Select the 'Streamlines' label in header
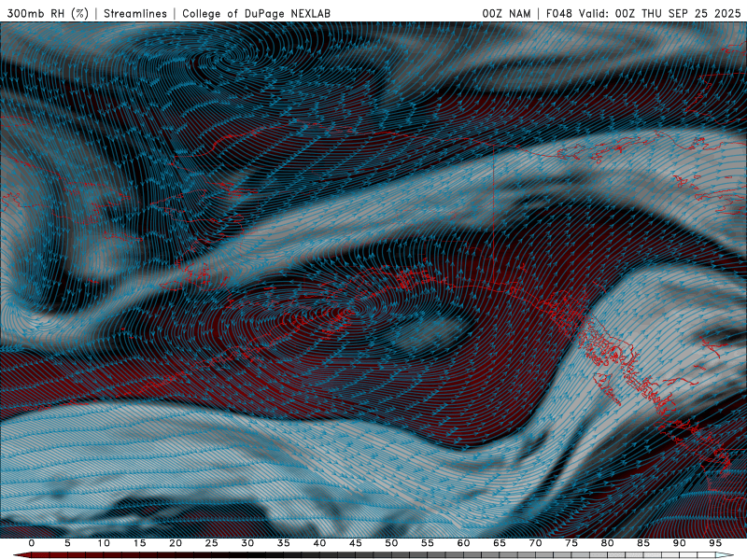The image size is (747, 560). click(135, 14)
